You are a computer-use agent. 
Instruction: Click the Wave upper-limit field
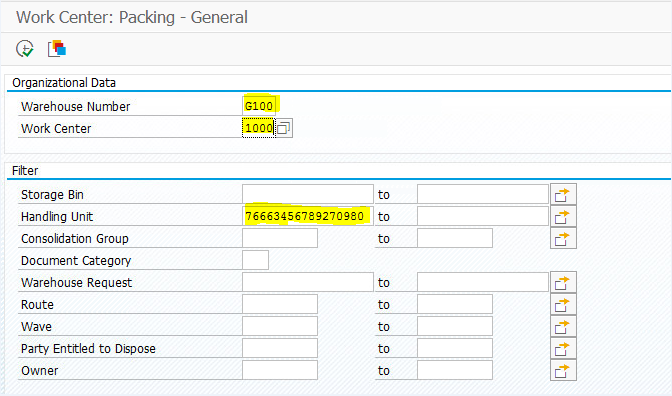pyautogui.click(x=455, y=326)
